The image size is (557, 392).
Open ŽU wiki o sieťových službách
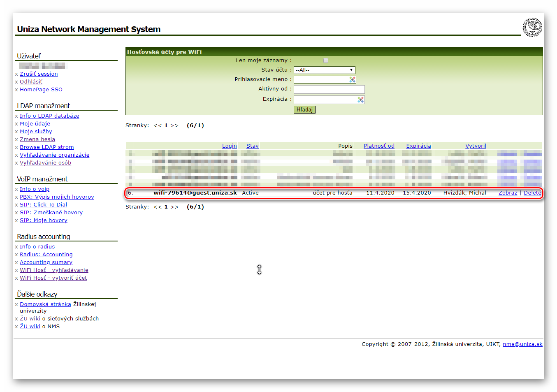coord(30,319)
